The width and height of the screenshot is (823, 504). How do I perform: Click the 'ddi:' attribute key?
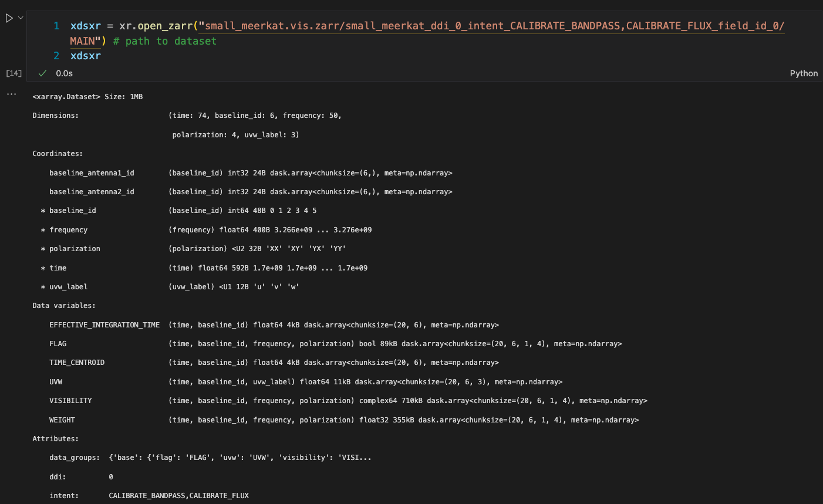(58, 477)
